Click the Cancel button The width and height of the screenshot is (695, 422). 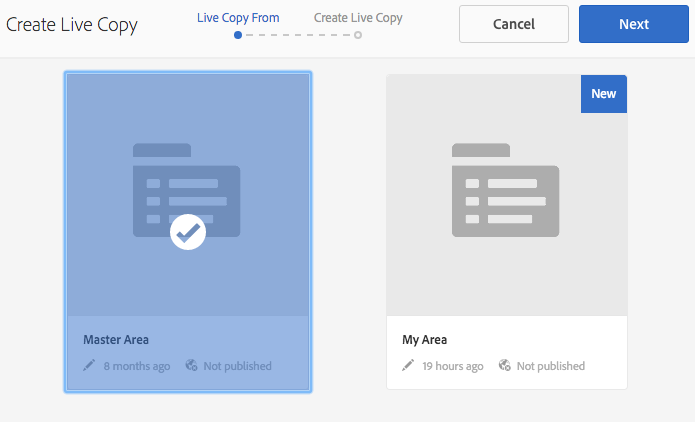(513, 24)
